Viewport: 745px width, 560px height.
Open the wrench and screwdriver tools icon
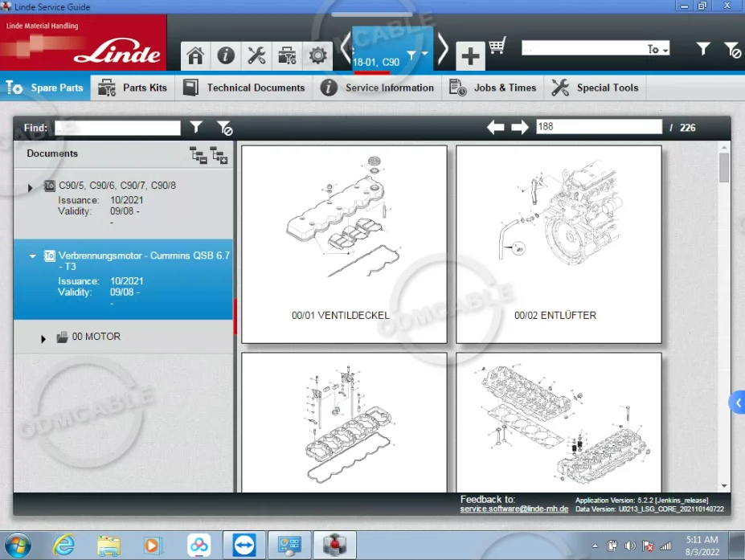[256, 55]
